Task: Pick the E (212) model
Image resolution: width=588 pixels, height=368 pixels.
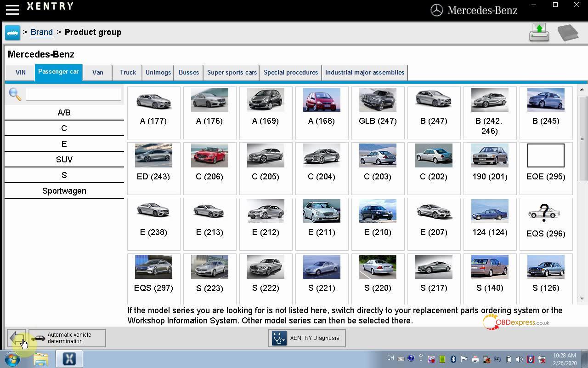Action: (266, 224)
